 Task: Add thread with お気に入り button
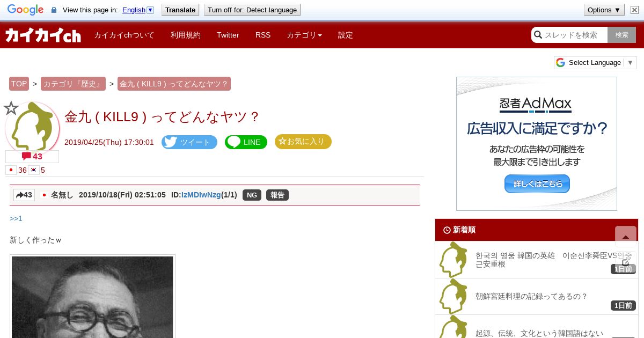pyautogui.click(x=303, y=142)
